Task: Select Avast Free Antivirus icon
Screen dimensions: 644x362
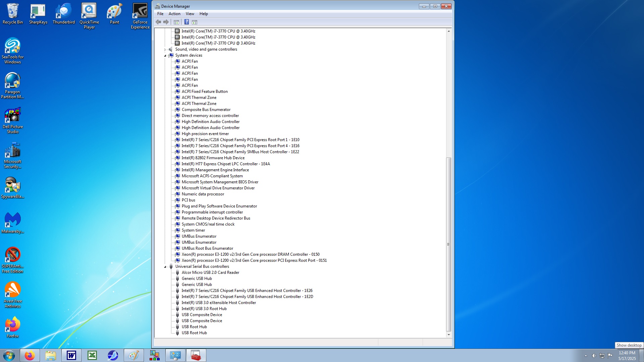Action: (13, 295)
